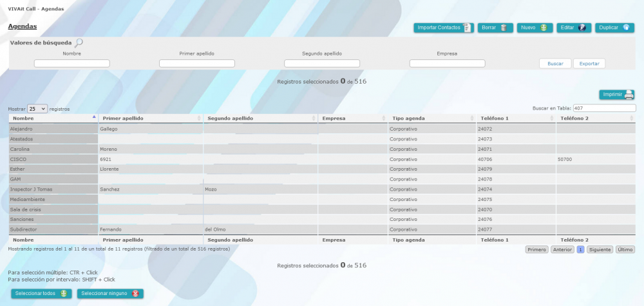644x306 pixels.
Task: Click the Seleccionar ninguno button
Action: click(110, 294)
